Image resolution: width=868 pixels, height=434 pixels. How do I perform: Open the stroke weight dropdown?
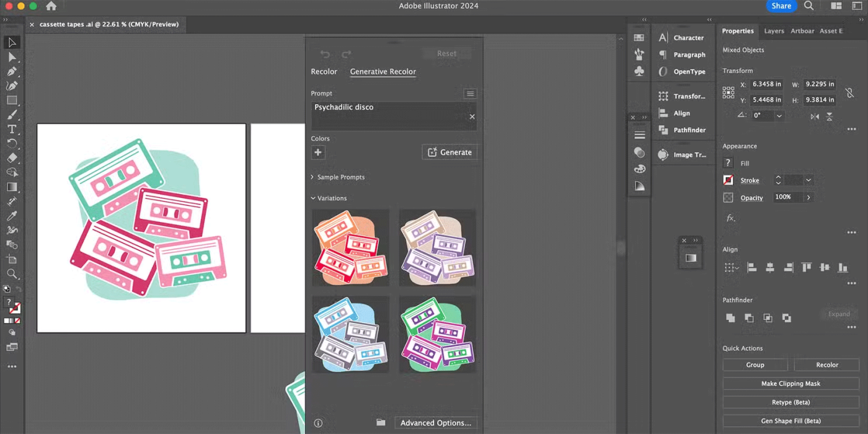click(x=808, y=180)
